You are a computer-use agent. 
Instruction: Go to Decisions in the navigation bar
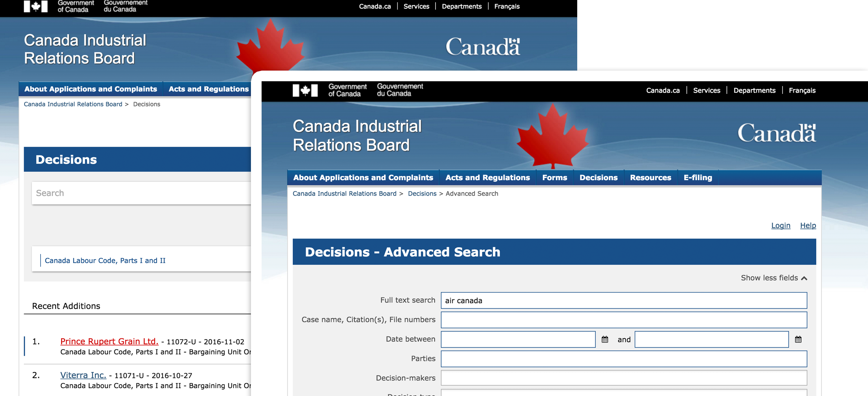[598, 177]
